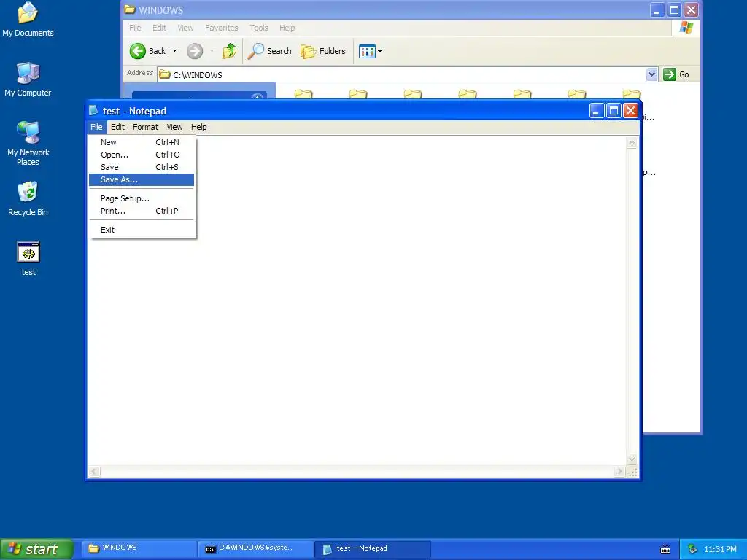Choose Save with the Ctrl+S shortcut in the File menu
Viewport: 747px width, 560px height.
[142, 167]
